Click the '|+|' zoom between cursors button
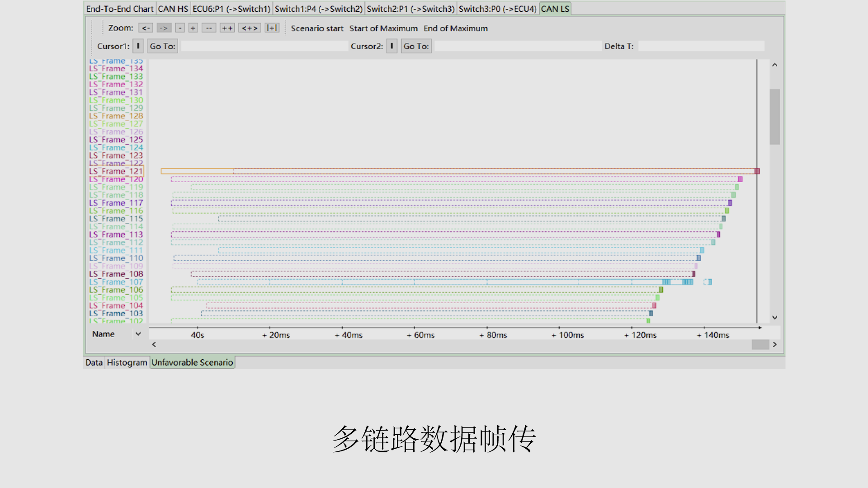The width and height of the screenshot is (868, 488). click(x=272, y=28)
